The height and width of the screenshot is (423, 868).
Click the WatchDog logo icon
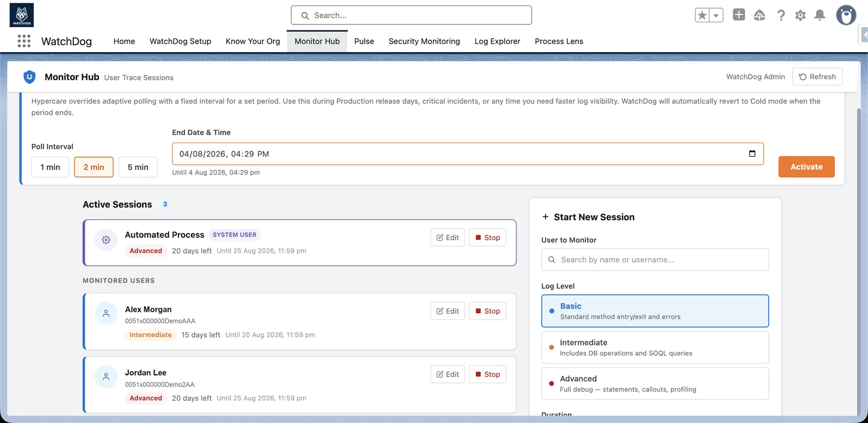pyautogui.click(x=22, y=15)
